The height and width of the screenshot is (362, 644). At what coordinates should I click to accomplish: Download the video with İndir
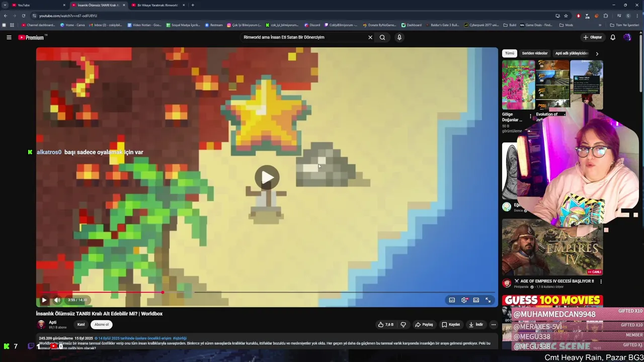(x=476, y=325)
